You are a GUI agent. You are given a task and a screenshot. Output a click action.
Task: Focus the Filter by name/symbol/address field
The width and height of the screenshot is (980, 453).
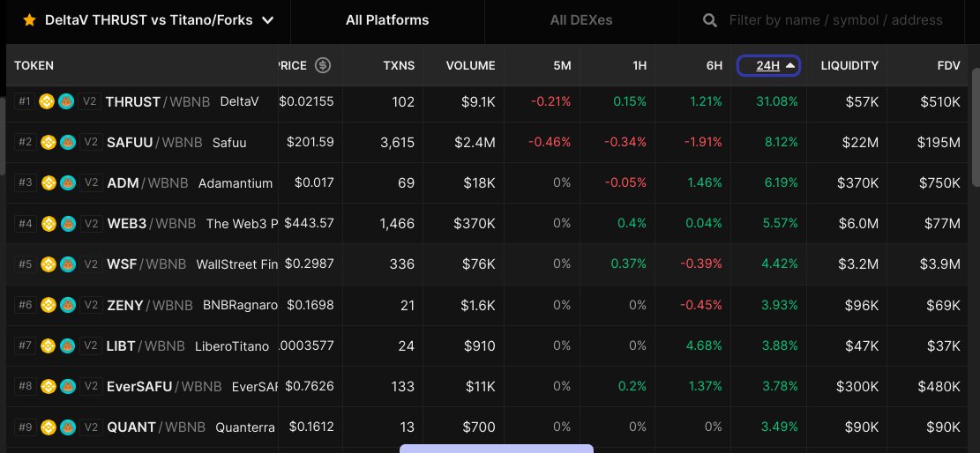(835, 20)
